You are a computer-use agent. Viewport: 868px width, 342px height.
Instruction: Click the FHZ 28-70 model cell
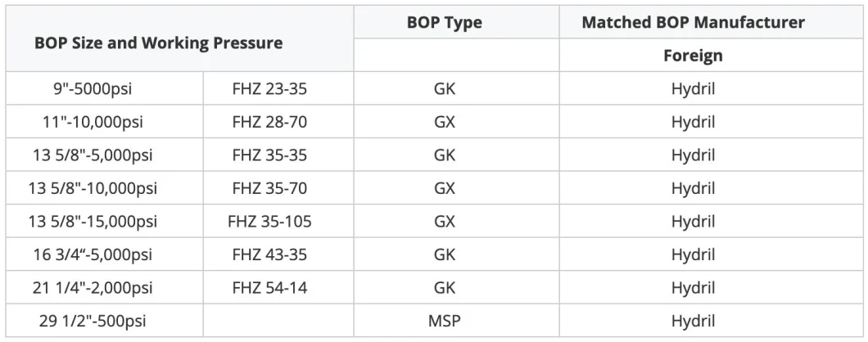(x=269, y=122)
